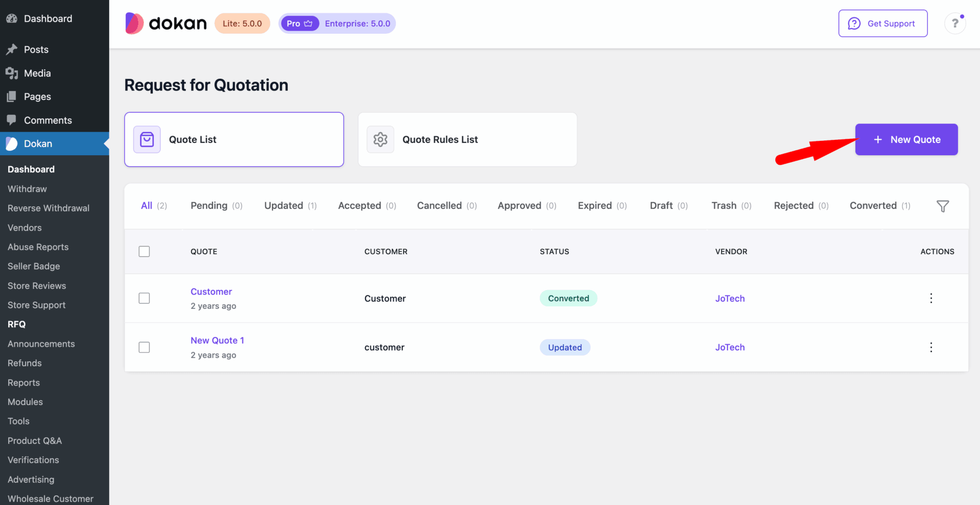
Task: Open Tools submenu item
Action: tap(18, 421)
